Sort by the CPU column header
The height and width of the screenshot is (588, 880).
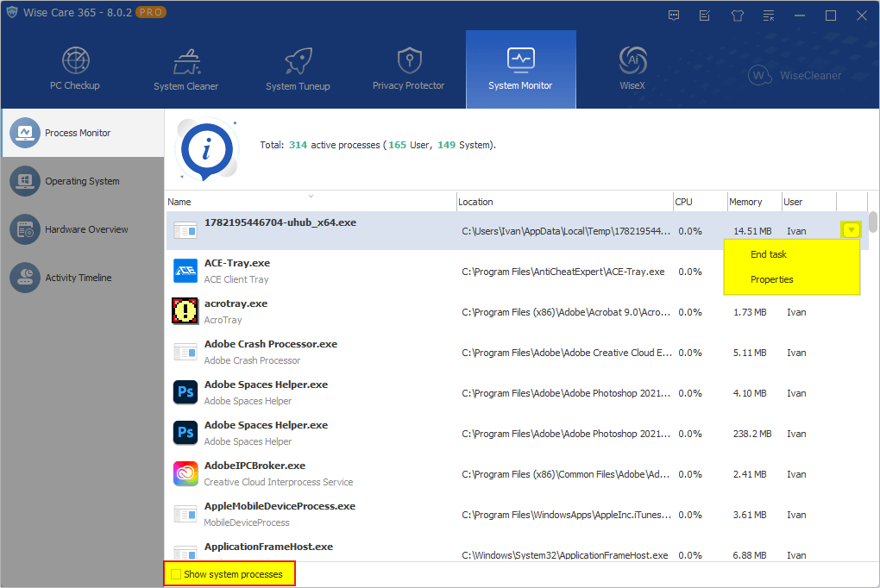pyautogui.click(x=700, y=202)
